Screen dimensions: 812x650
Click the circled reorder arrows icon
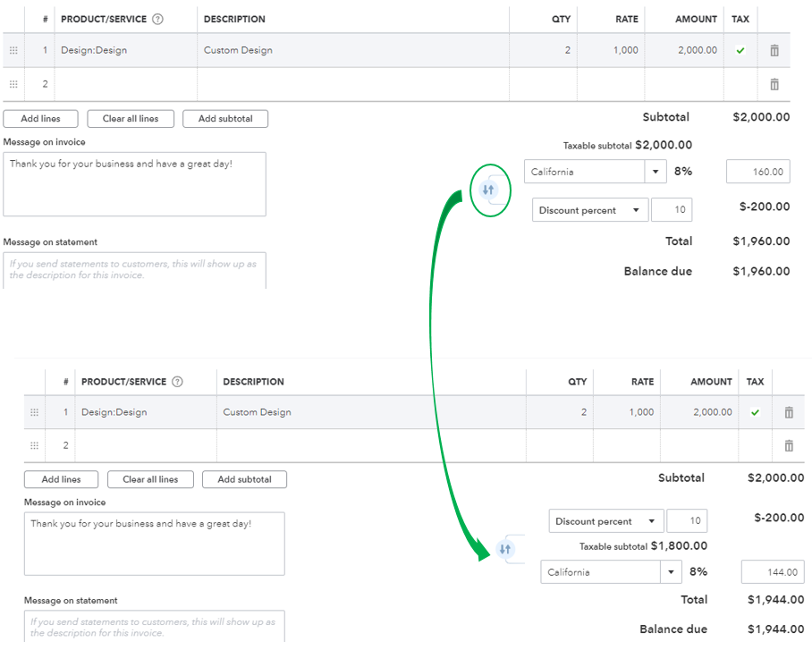[x=490, y=190]
